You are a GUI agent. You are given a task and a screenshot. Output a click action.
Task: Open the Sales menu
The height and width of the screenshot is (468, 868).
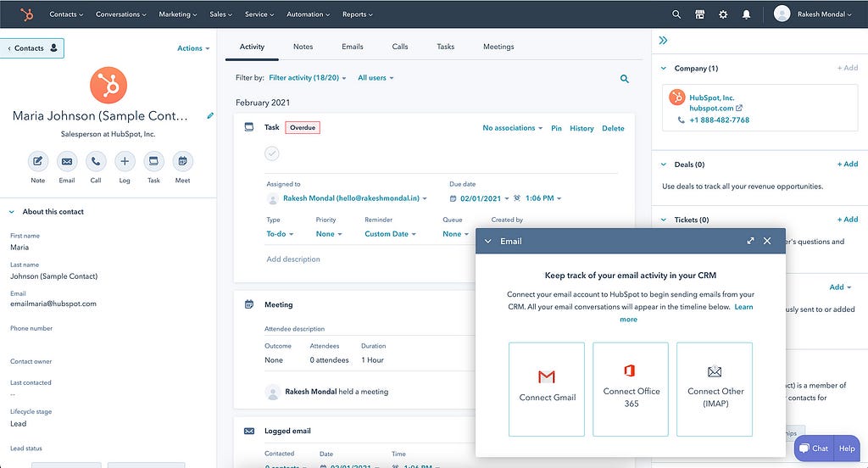click(x=221, y=14)
